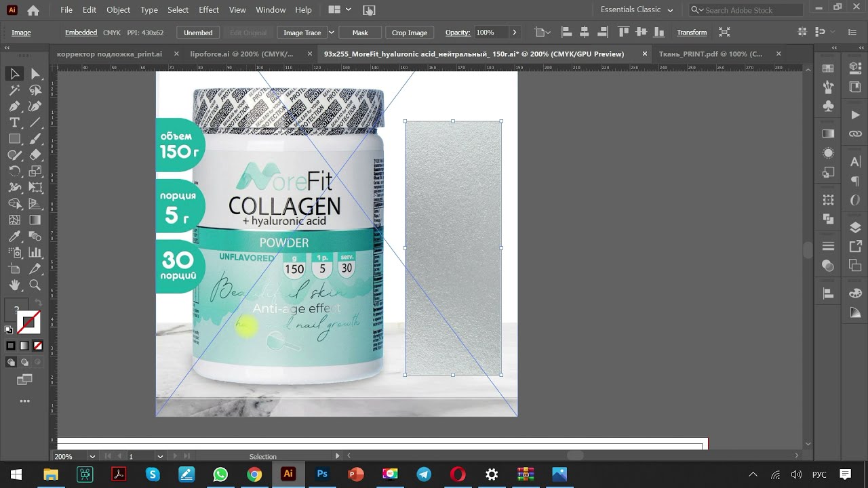Image resolution: width=868 pixels, height=488 pixels.
Task: Pick the Lasso tool
Action: click(x=35, y=89)
